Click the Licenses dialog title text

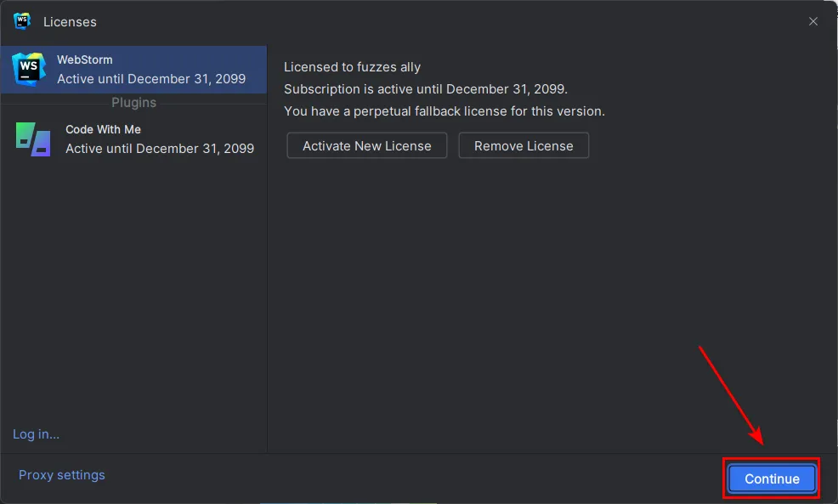coord(70,21)
